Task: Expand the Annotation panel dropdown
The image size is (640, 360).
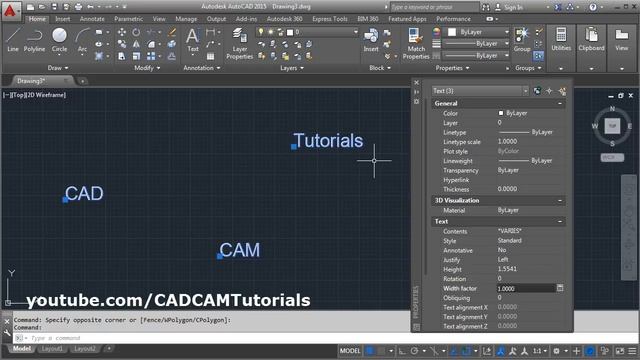Action: click(202, 68)
